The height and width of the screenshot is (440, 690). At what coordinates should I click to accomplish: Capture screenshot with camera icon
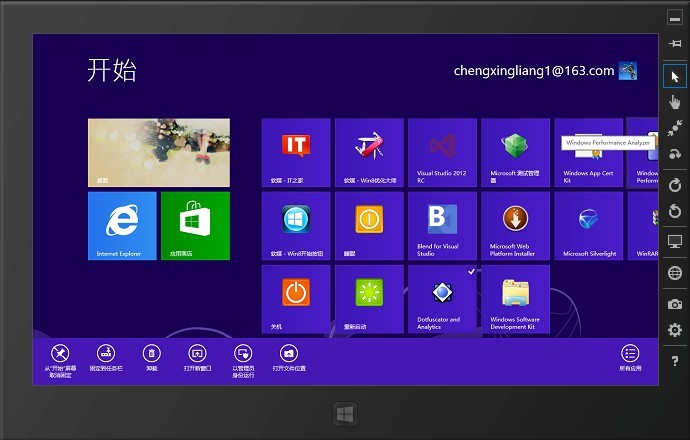tap(675, 304)
